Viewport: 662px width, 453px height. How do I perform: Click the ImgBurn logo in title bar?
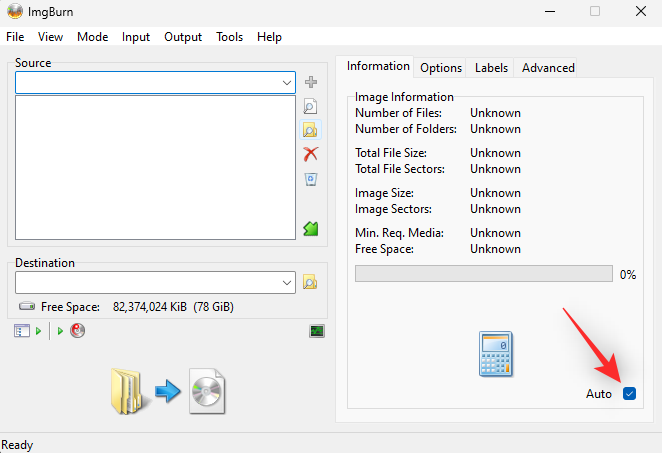coord(15,11)
